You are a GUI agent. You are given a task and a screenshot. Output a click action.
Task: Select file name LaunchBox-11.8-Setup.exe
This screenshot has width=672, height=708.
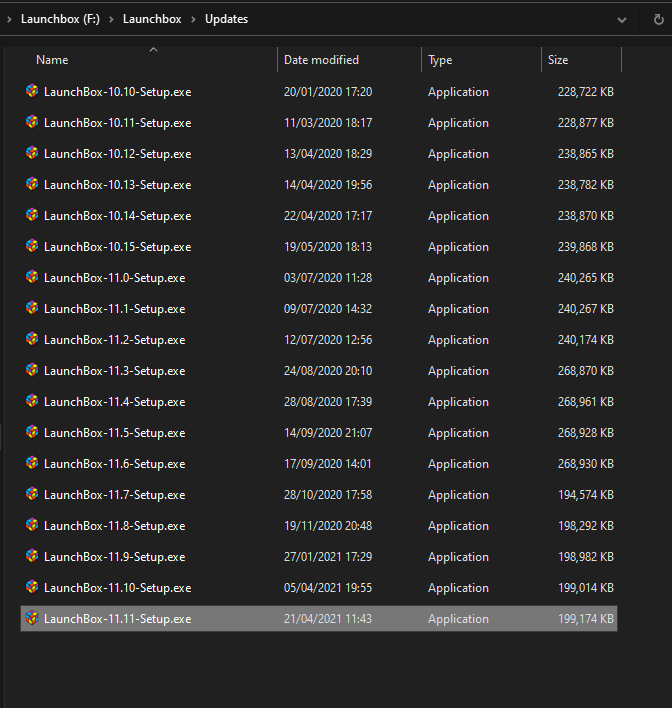[x=115, y=526]
